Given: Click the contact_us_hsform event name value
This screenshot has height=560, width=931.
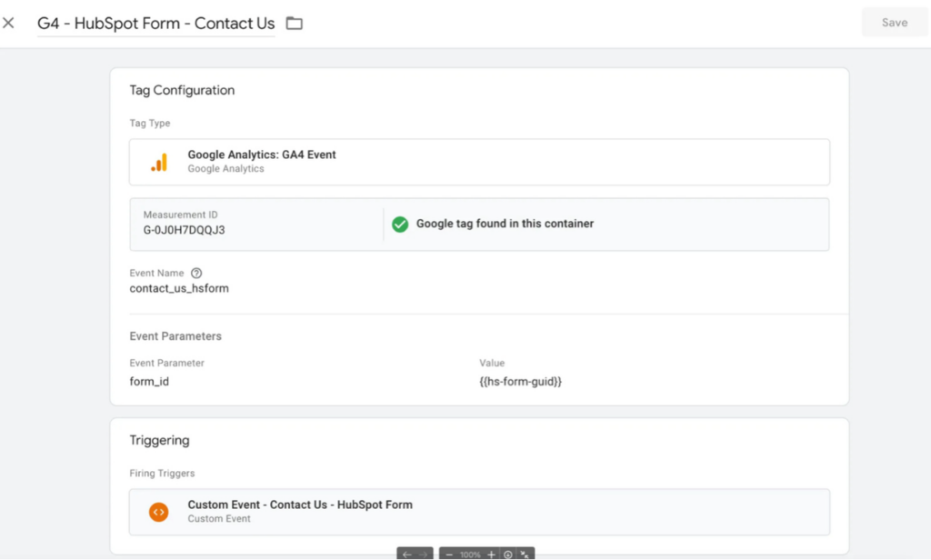Looking at the screenshot, I should [x=179, y=288].
